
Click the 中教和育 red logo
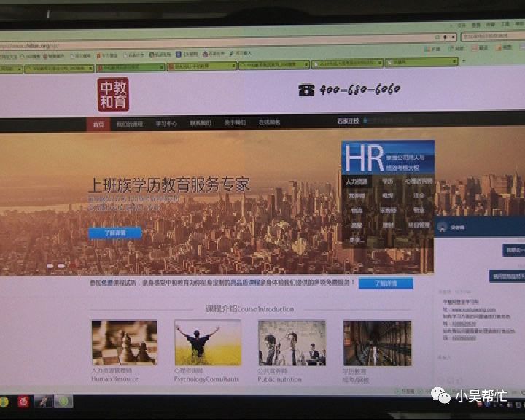tap(113, 95)
